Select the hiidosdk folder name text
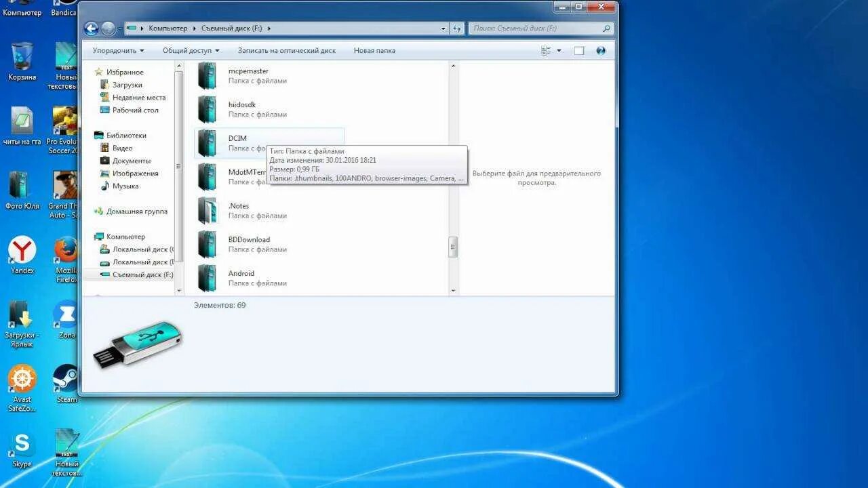This screenshot has width=868, height=488. pyautogui.click(x=242, y=105)
